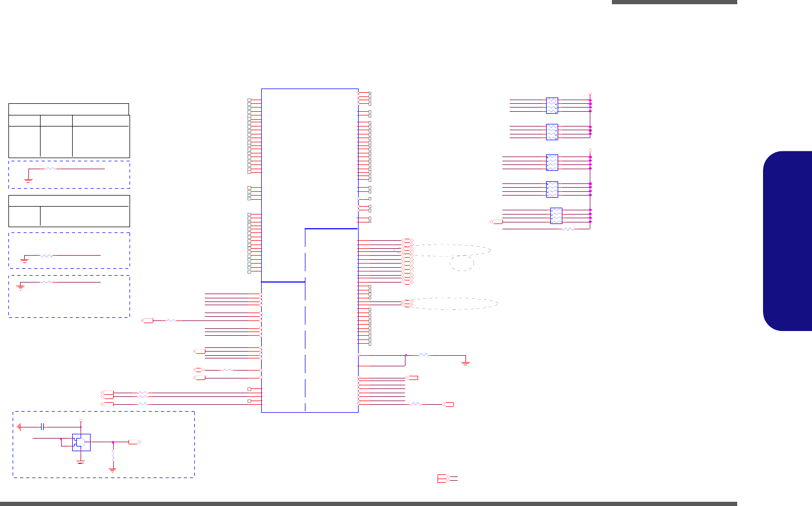Select the third resistor network block
This screenshot has height=506, width=812.
[x=552, y=162]
